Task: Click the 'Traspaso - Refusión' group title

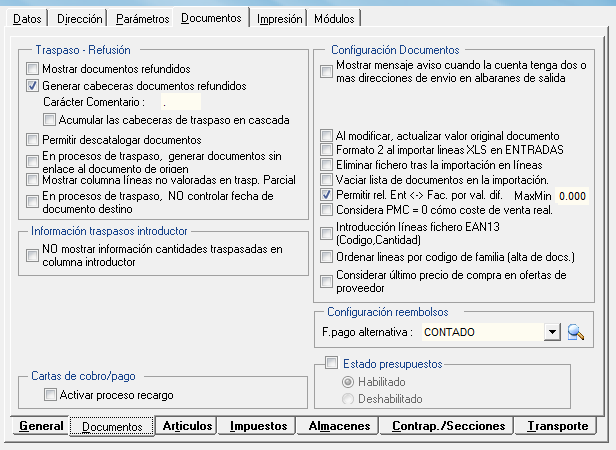Action: point(83,50)
